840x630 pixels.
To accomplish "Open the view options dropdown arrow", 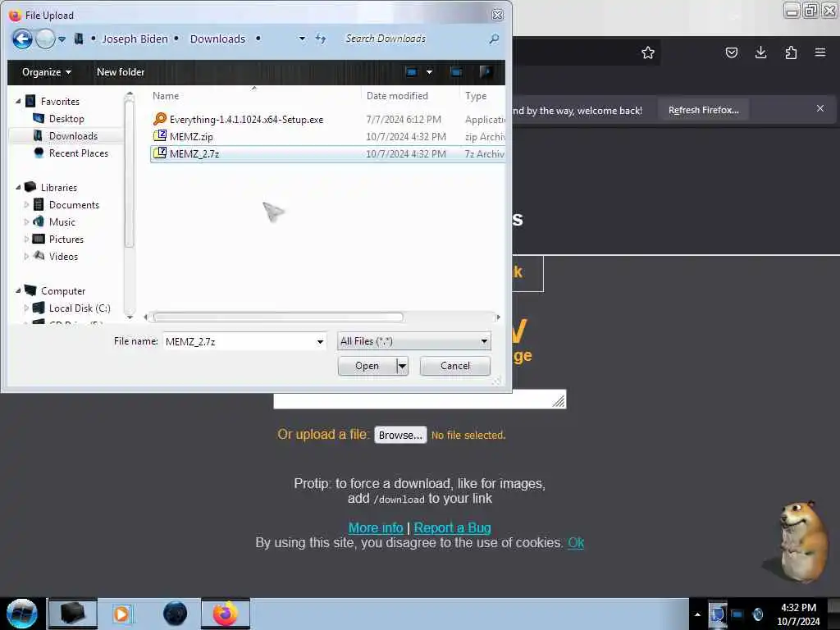I will pos(429,72).
